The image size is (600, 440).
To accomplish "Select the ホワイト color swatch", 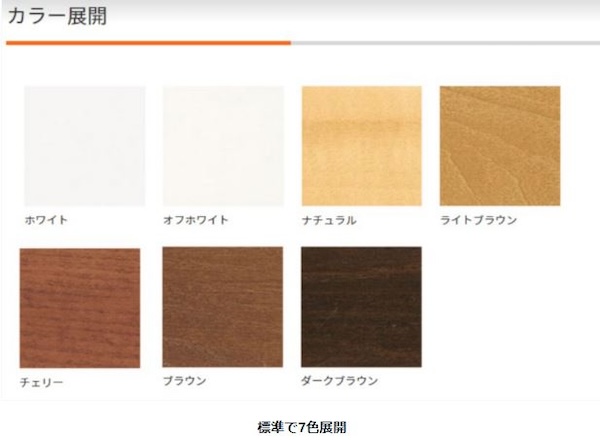I will tap(85, 146).
